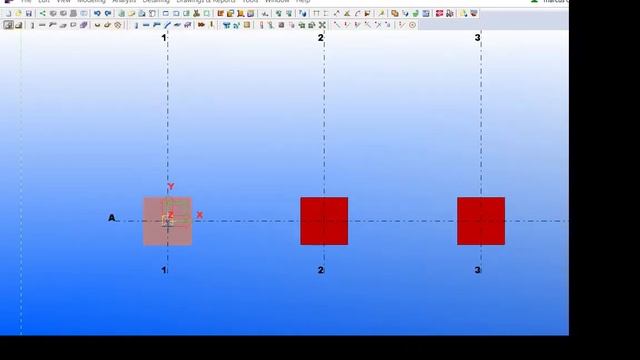Select the red footing on grid line 3

[x=481, y=221]
